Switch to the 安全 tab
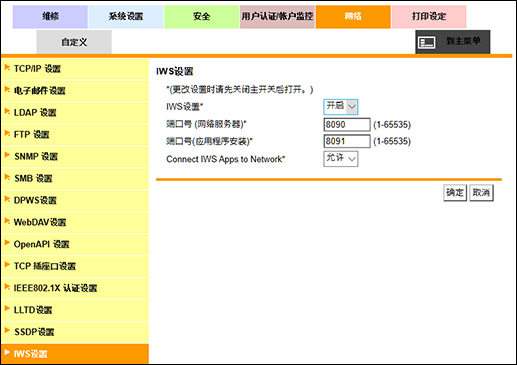Image resolution: width=517 pixels, height=365 pixels. [x=201, y=17]
